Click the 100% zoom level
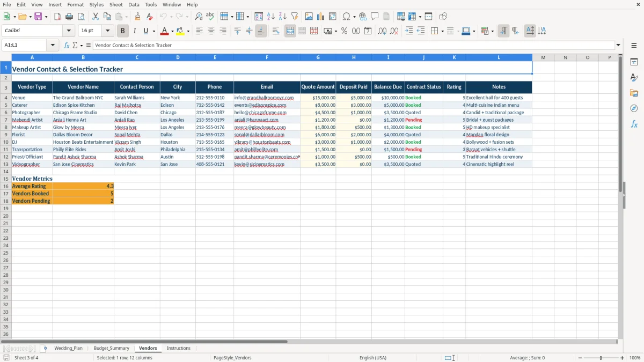Viewport: 644px width, 362px height. (635, 358)
